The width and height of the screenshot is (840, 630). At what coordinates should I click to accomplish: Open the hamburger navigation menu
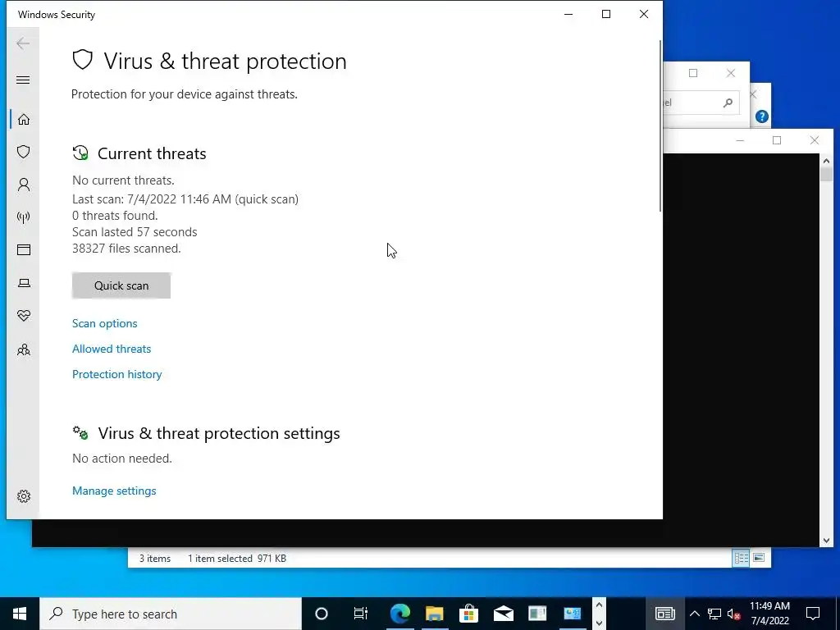pos(23,80)
